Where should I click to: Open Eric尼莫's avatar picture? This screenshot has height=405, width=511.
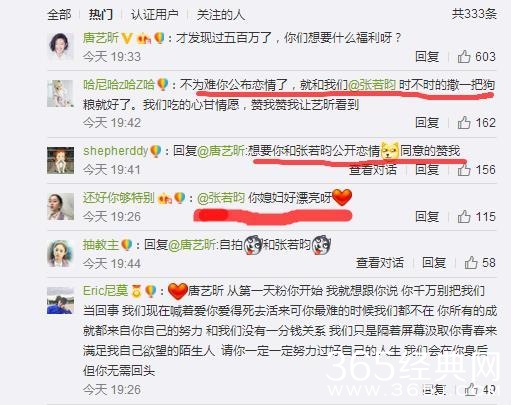[x=60, y=300]
